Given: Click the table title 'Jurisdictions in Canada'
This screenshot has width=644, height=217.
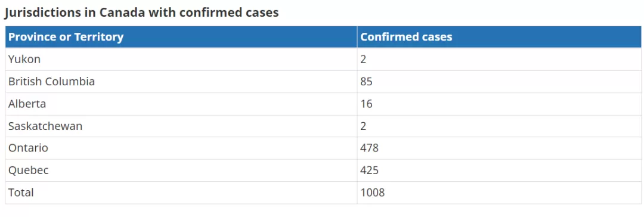Looking at the screenshot, I should [75, 13].
